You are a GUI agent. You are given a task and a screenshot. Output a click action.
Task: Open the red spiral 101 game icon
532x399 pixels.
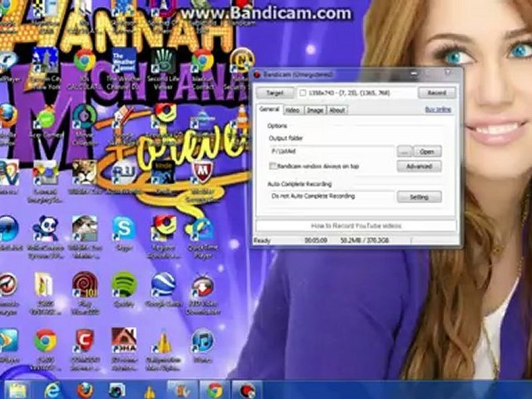click(85, 285)
